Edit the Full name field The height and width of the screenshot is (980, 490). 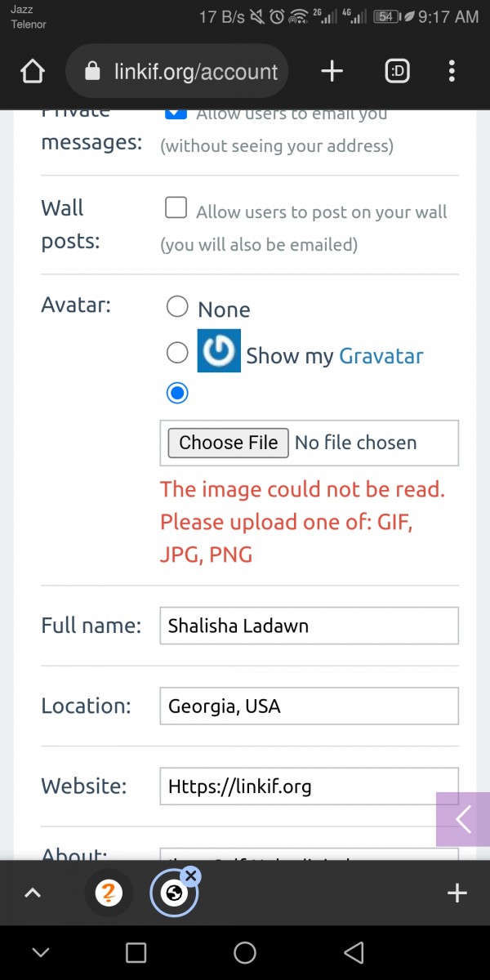(309, 626)
